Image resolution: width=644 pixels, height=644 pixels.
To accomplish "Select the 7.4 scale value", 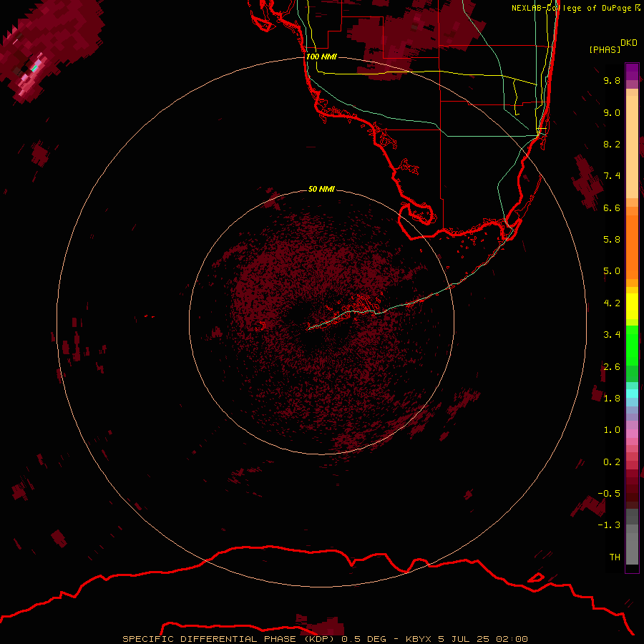I will tap(612, 176).
